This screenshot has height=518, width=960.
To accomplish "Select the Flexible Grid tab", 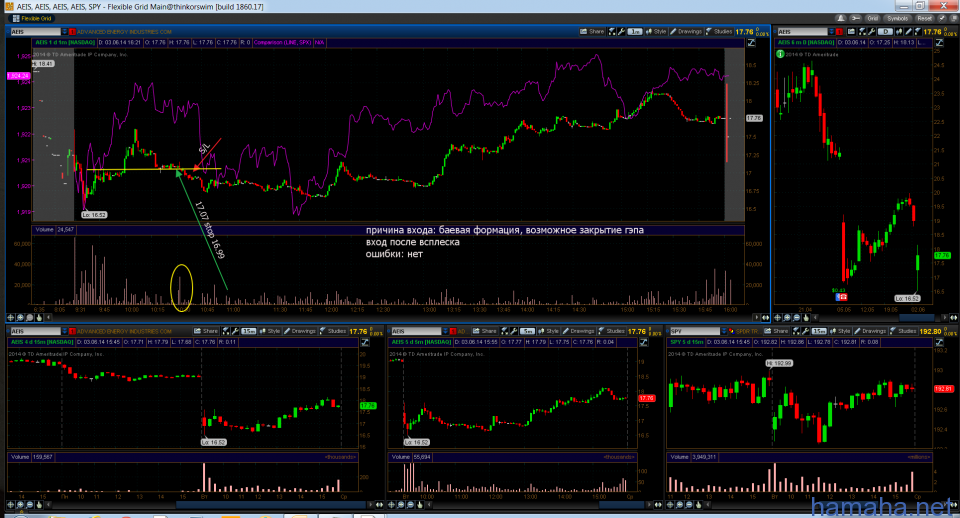I will (32, 18).
